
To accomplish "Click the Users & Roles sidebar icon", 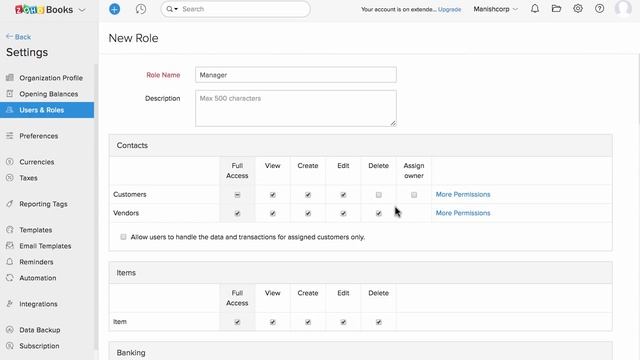I will [10, 110].
